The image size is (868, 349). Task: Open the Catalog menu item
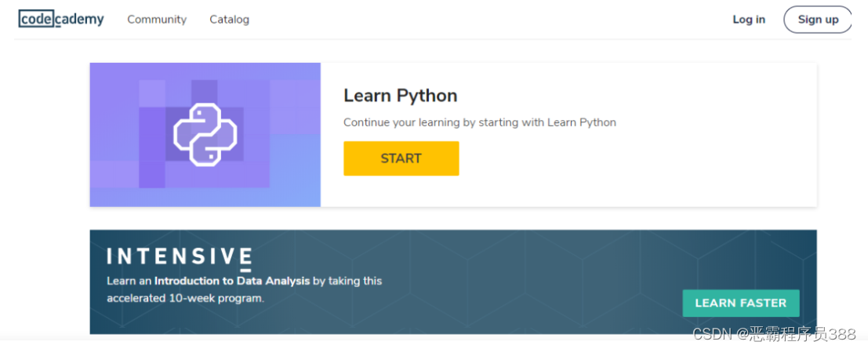click(x=229, y=20)
